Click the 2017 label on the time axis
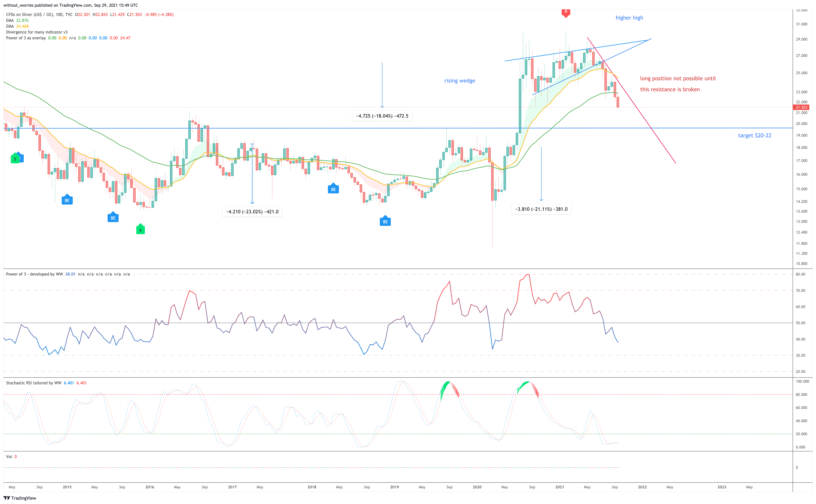Viewport: 816px width, 504px height. pyautogui.click(x=232, y=487)
